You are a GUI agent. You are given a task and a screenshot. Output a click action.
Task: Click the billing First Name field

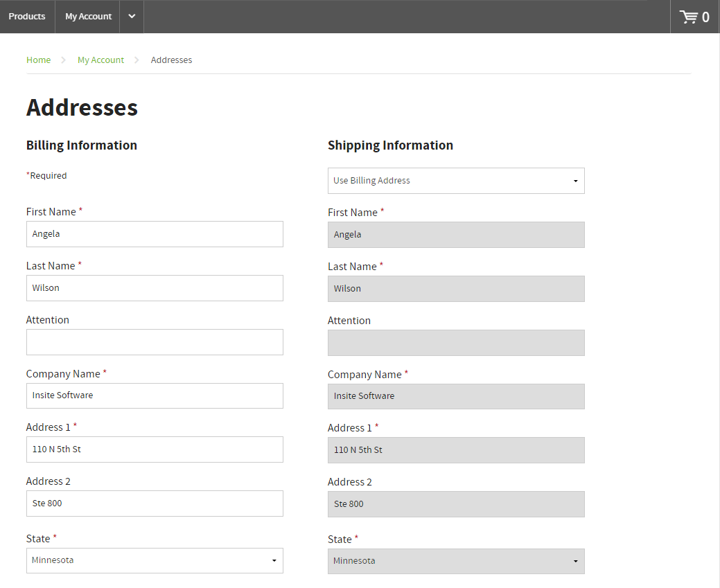pyautogui.click(x=154, y=234)
